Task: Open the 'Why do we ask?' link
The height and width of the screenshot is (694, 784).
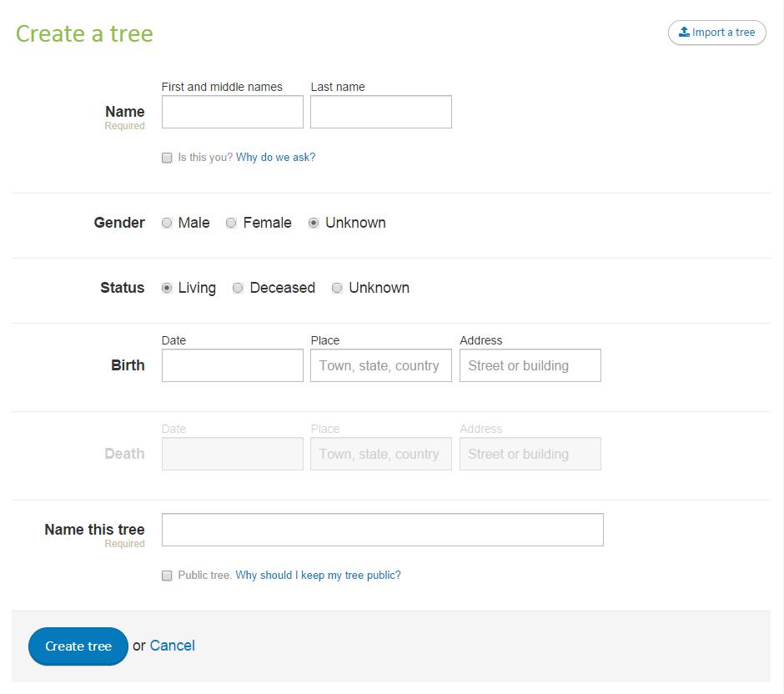Action: pyautogui.click(x=275, y=157)
